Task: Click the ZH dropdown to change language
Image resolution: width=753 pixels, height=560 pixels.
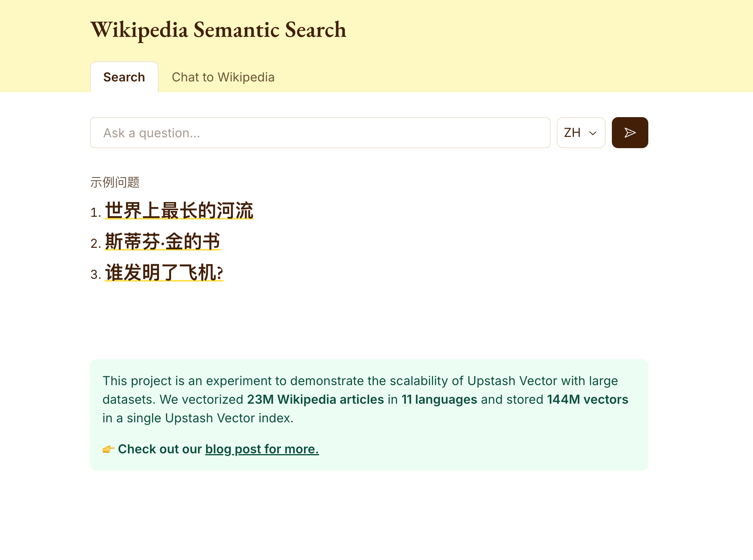Action: click(x=581, y=132)
